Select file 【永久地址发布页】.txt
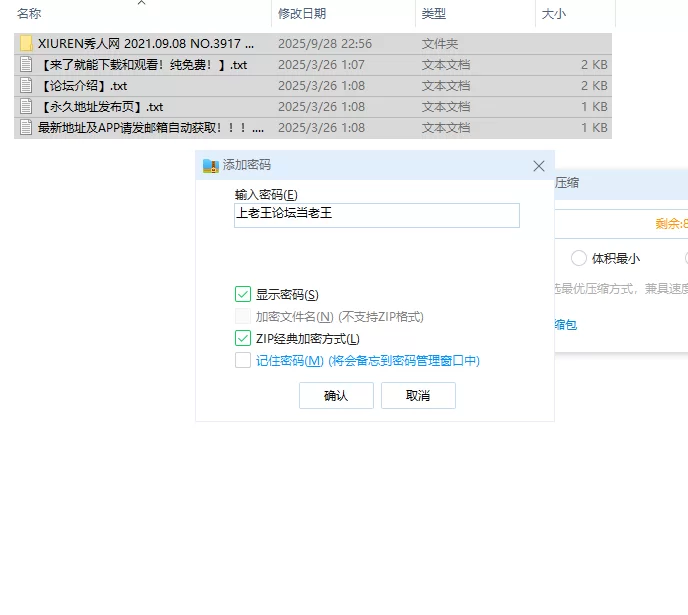 click(x=101, y=107)
